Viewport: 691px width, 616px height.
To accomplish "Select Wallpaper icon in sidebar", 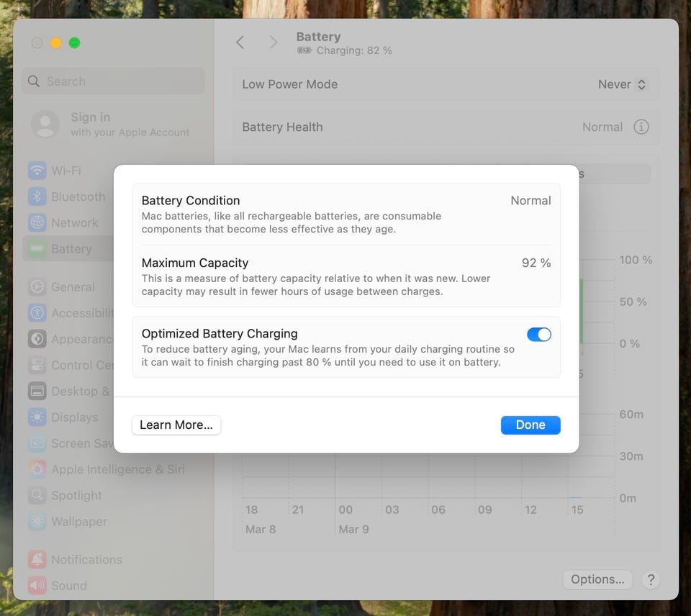I will 37,521.
